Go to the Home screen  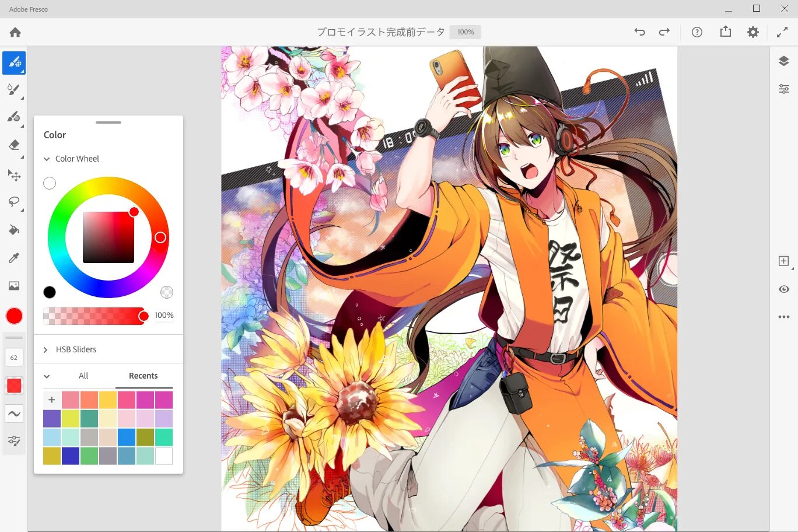pyautogui.click(x=15, y=33)
